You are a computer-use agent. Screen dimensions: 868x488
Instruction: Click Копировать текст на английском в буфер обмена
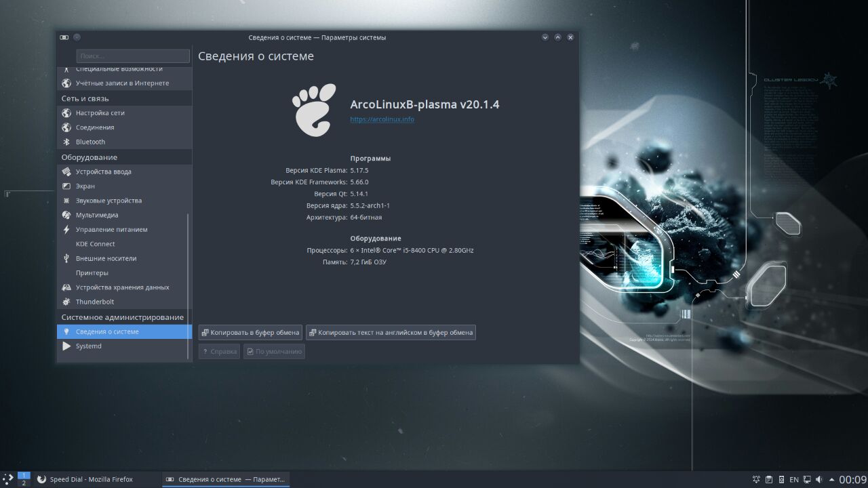click(391, 333)
